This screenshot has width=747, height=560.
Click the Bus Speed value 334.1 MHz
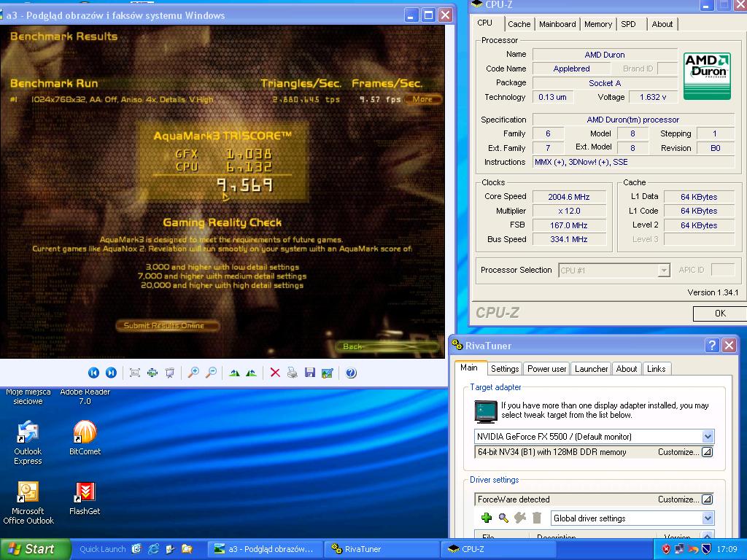[x=569, y=239]
